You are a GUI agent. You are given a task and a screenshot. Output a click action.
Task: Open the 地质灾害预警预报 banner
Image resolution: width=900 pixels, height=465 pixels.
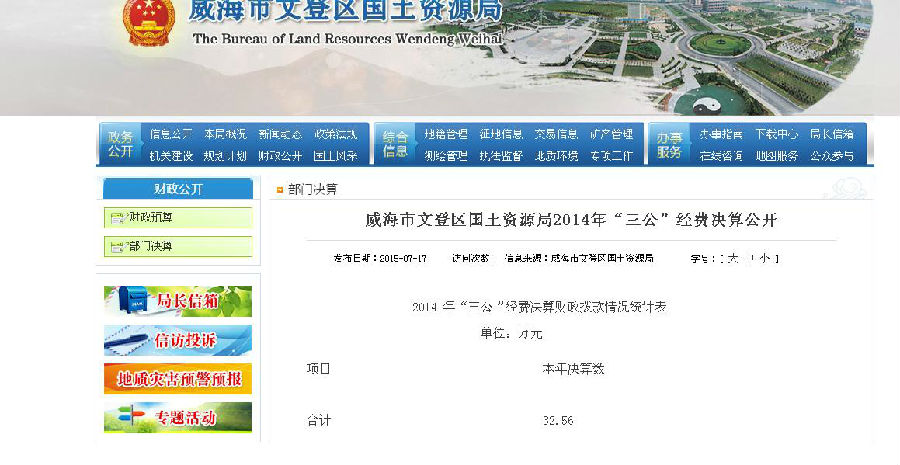pos(178,379)
